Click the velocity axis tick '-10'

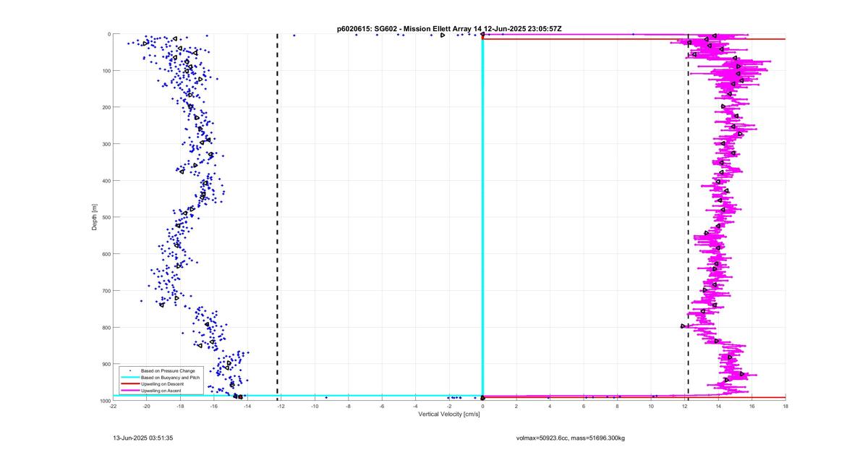pos(315,407)
